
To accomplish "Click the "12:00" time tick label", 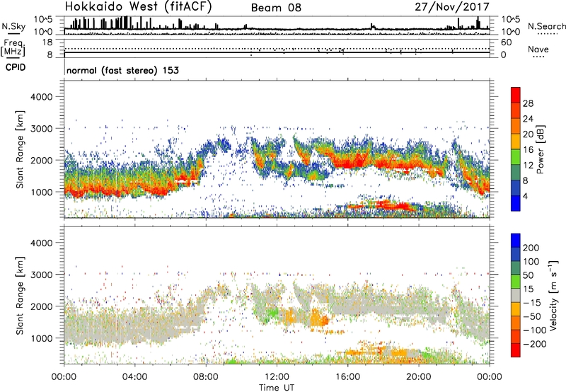I will point(277,377).
